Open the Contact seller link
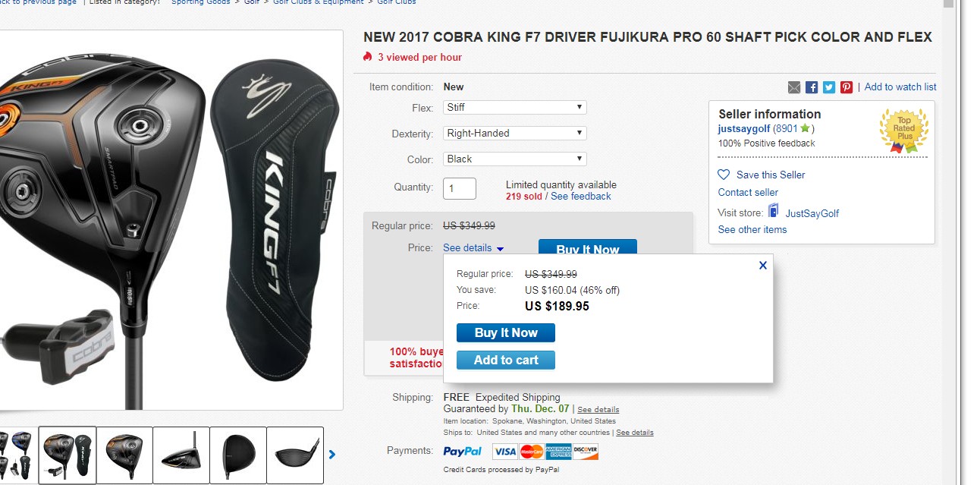980x485 pixels. (748, 192)
